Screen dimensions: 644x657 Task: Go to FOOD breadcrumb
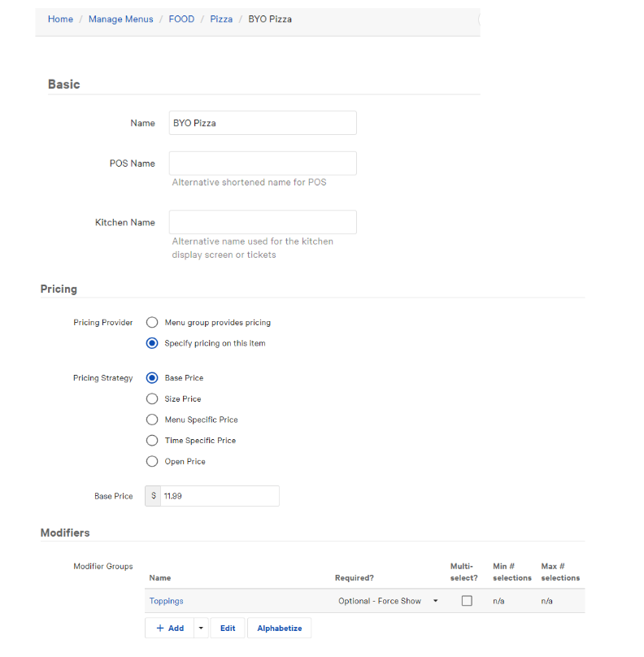pyautogui.click(x=181, y=19)
